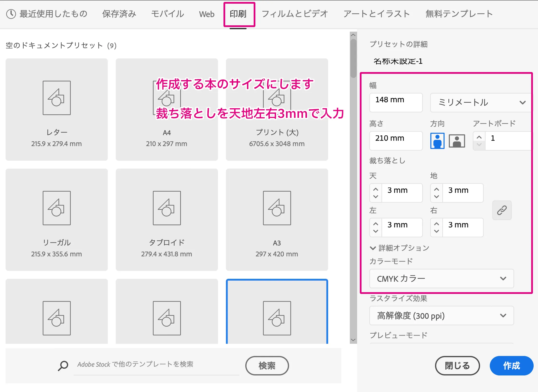Decrease the アートボード count
Viewport: 538px width, 392px height.
(x=479, y=145)
